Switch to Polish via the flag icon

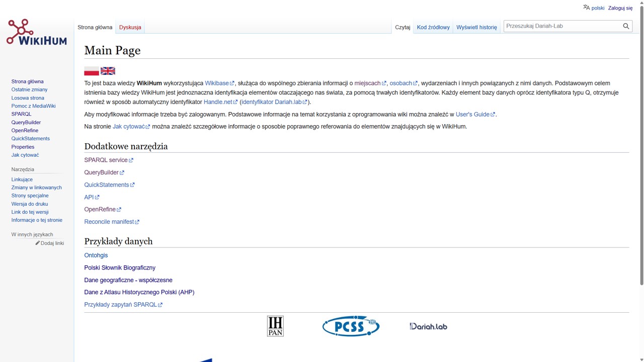point(91,71)
